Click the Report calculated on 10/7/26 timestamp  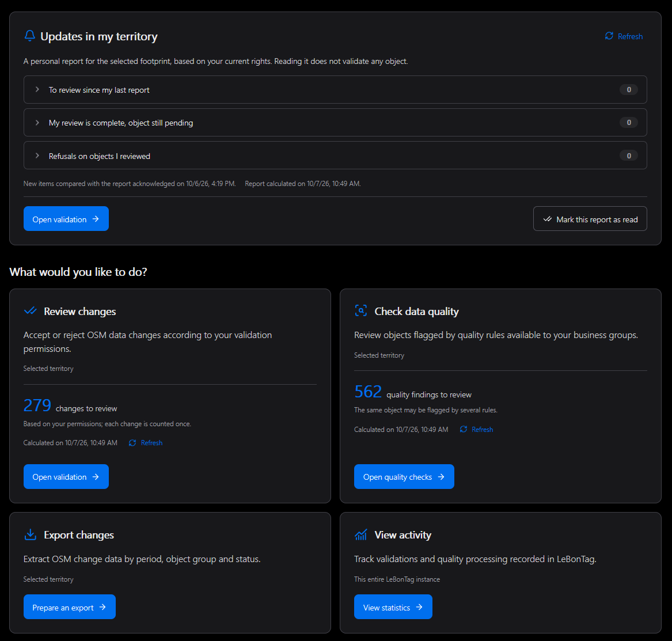[303, 184]
